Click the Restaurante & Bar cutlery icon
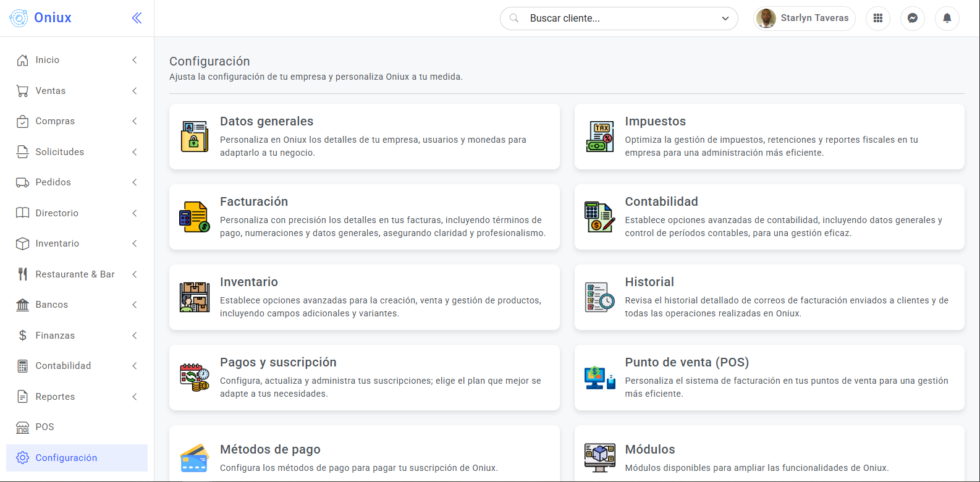 [x=22, y=274]
